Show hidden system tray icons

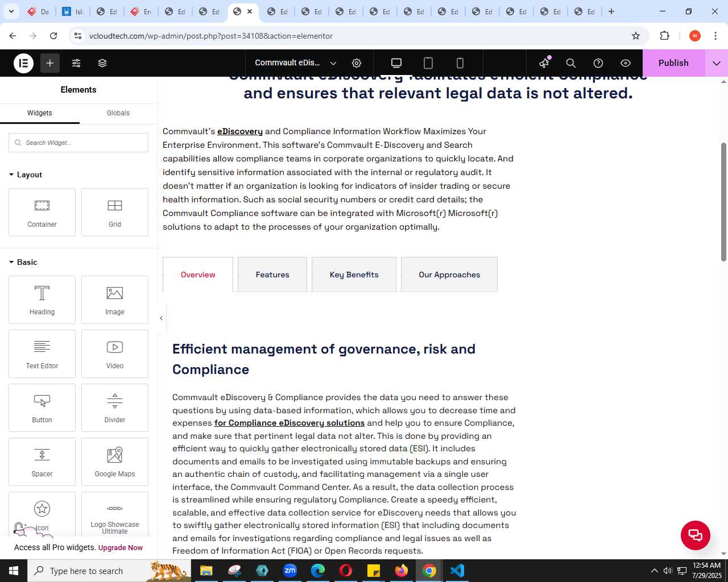point(654,571)
